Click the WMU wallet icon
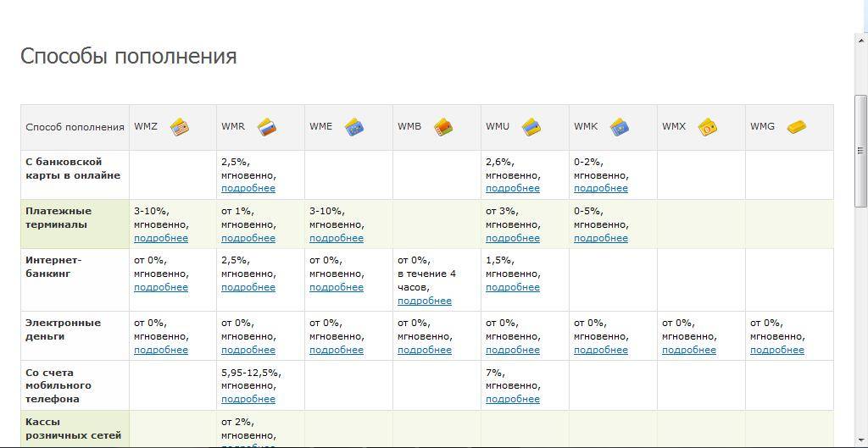The width and height of the screenshot is (868, 448). pos(531,127)
